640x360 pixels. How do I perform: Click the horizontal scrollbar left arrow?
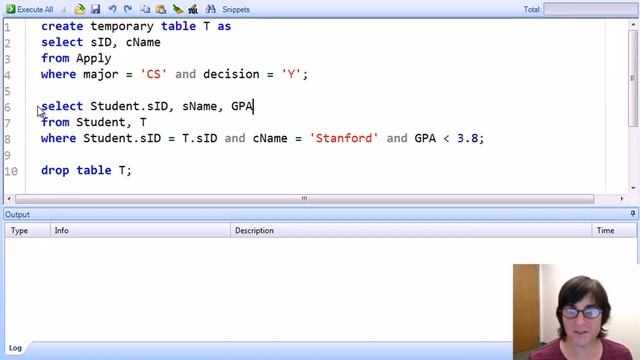tap(9, 199)
